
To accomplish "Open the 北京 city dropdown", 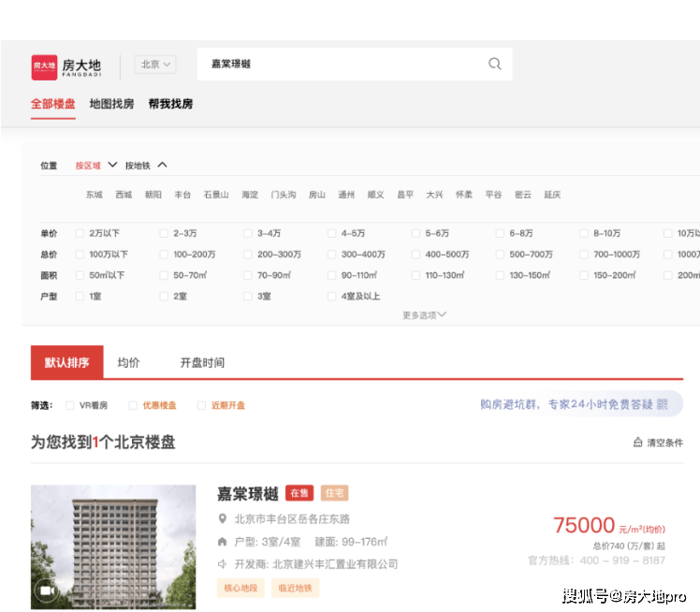I will [154, 65].
